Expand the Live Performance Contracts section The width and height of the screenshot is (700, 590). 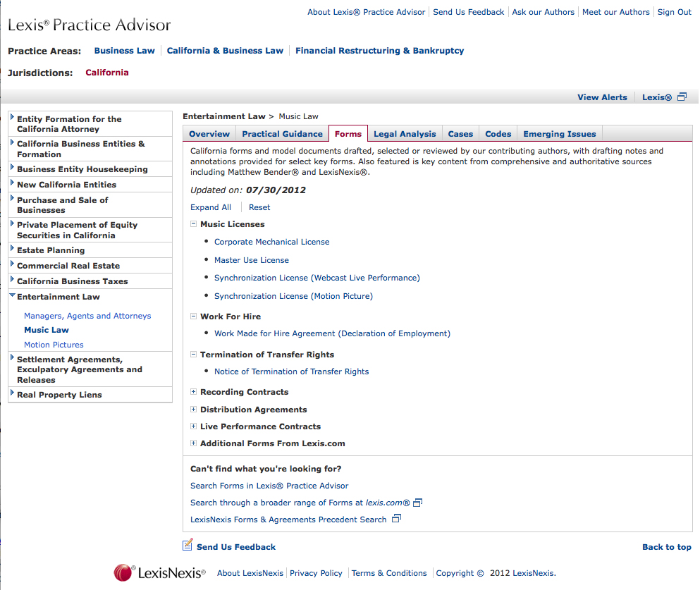[193, 426]
